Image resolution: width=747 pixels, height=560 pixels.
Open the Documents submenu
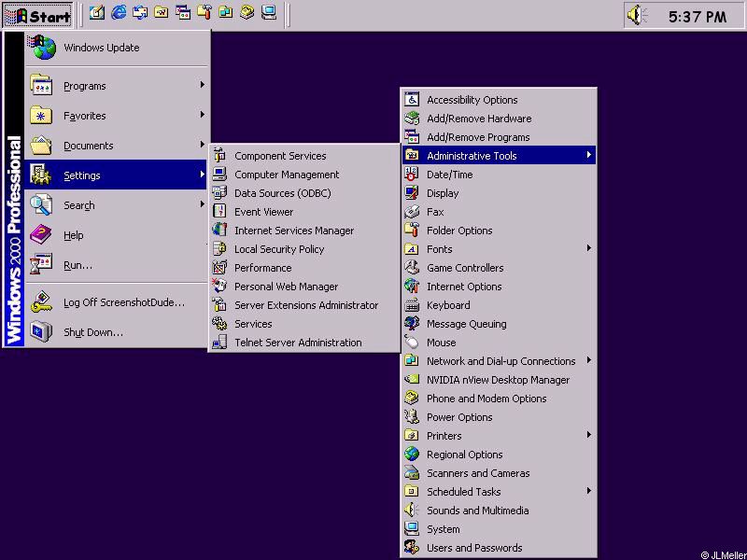pos(118,146)
